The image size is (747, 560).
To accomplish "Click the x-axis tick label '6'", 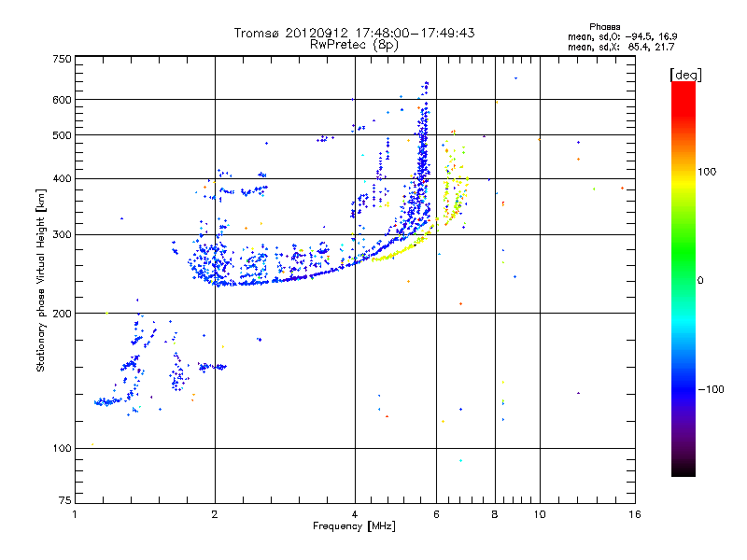I will (436, 514).
